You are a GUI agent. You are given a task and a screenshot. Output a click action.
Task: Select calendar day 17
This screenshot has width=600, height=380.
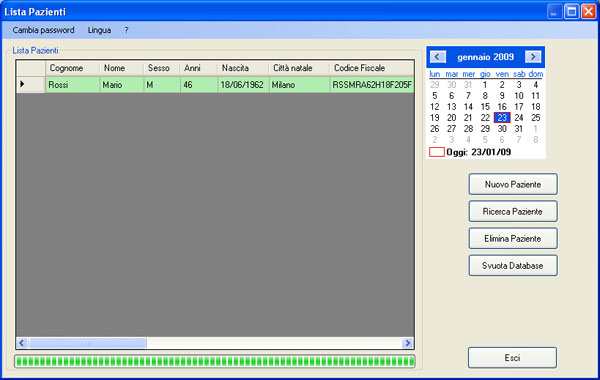[x=519, y=106]
